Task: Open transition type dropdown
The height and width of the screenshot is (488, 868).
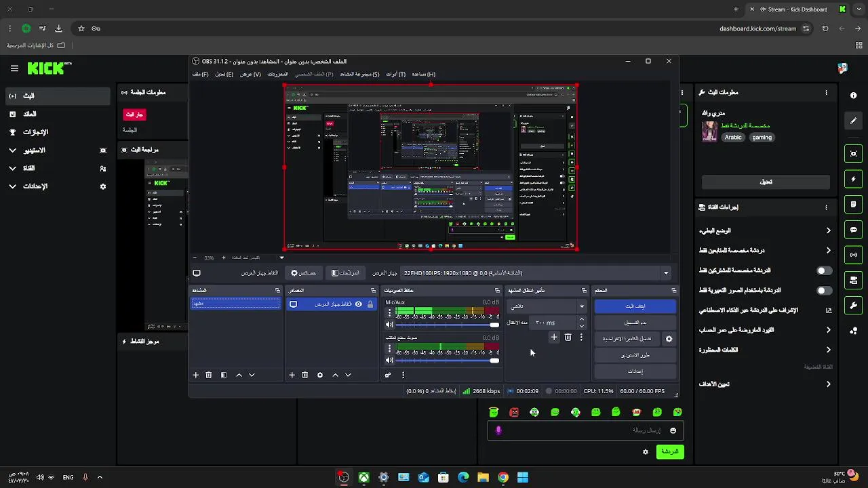Action: (547, 306)
